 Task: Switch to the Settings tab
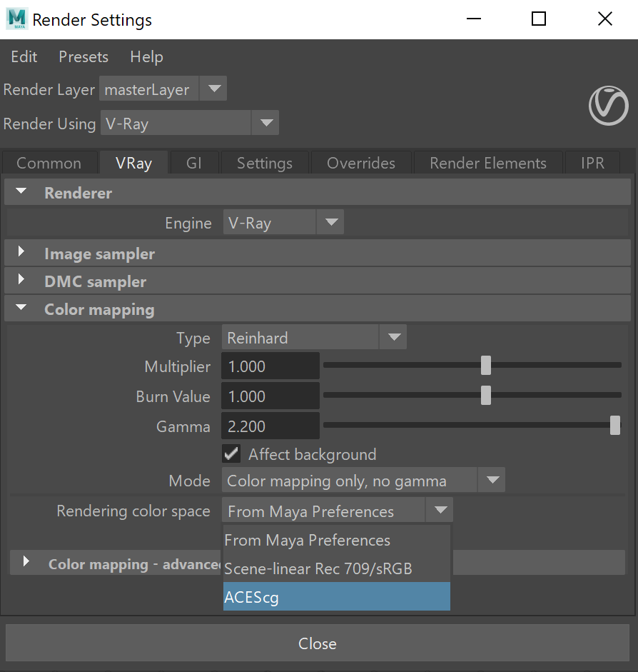coord(265,163)
